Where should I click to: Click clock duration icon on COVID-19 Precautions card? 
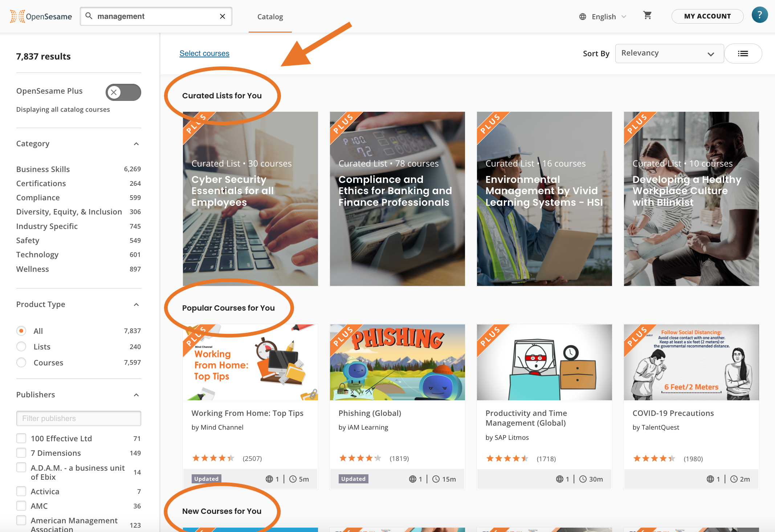coord(734,479)
